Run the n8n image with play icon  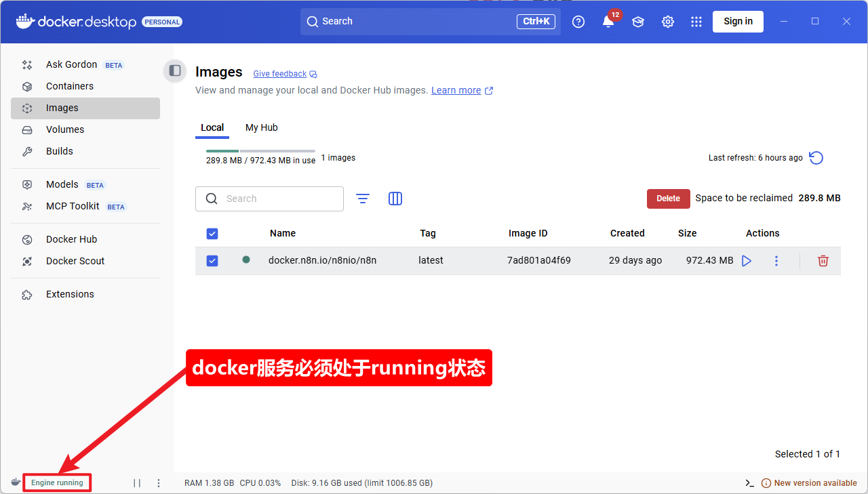click(747, 261)
